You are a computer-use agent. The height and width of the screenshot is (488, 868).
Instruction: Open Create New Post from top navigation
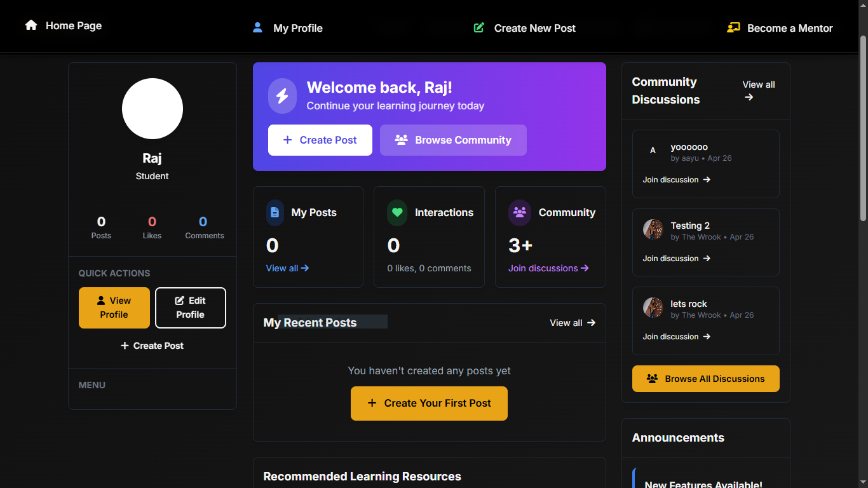pos(525,28)
